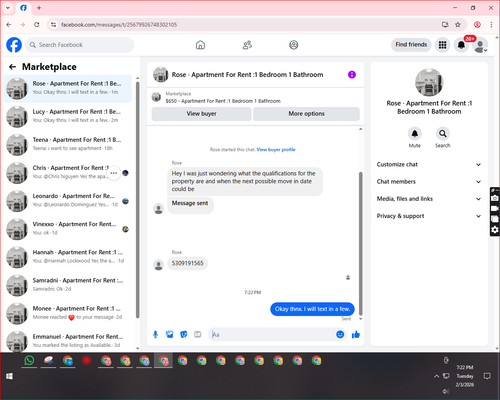Choose a sticker icon in composer
The image size is (500, 400).
coord(184,334)
